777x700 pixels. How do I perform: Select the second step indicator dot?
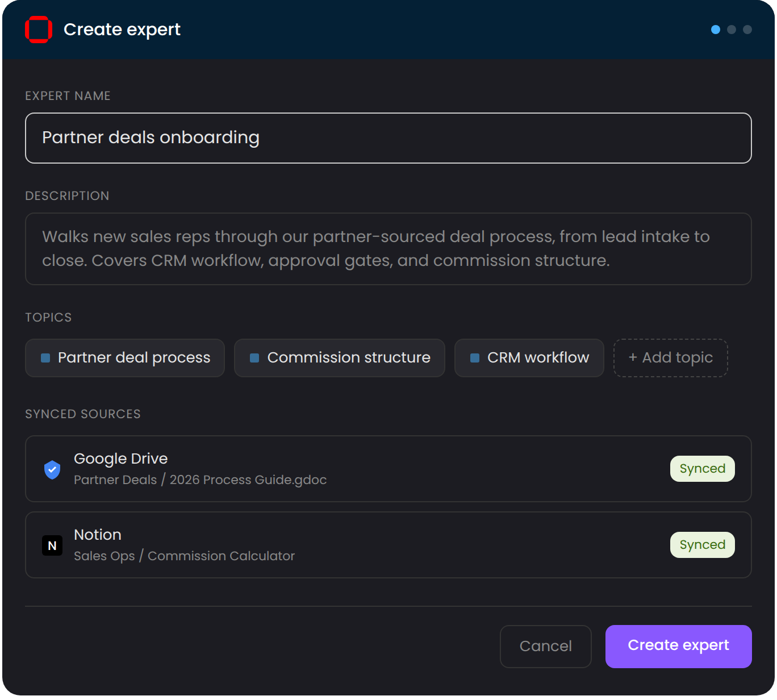pyautogui.click(x=730, y=30)
